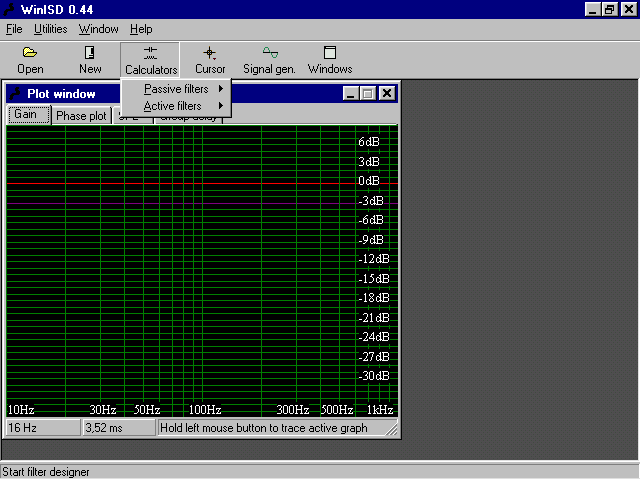Expand the Active filters submenu
Screen dimensions: 640x480
tap(176, 106)
